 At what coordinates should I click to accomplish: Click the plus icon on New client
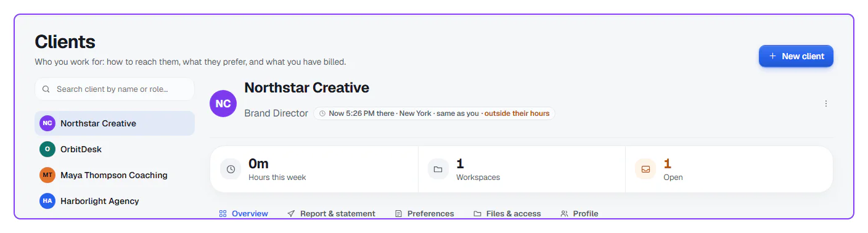tap(772, 56)
